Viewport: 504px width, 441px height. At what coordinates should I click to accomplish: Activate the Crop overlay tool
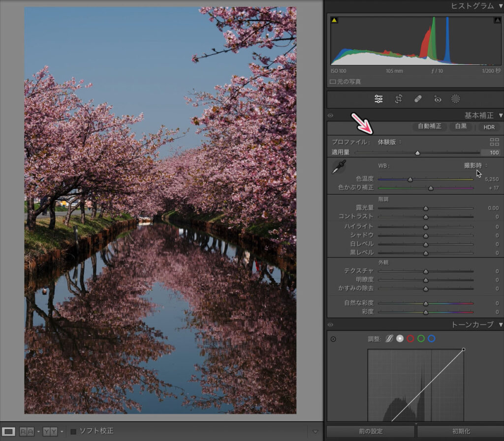[x=398, y=99]
